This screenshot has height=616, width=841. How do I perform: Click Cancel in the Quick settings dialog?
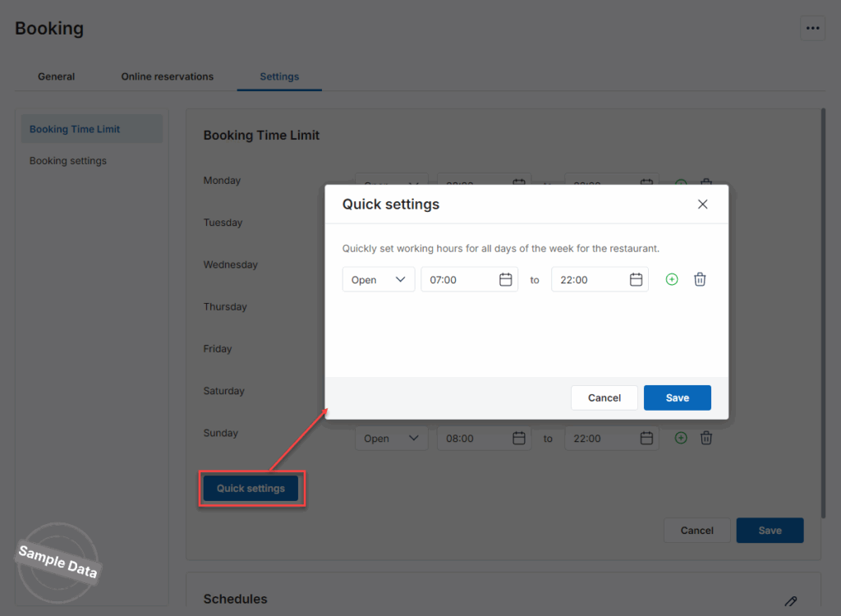(604, 398)
